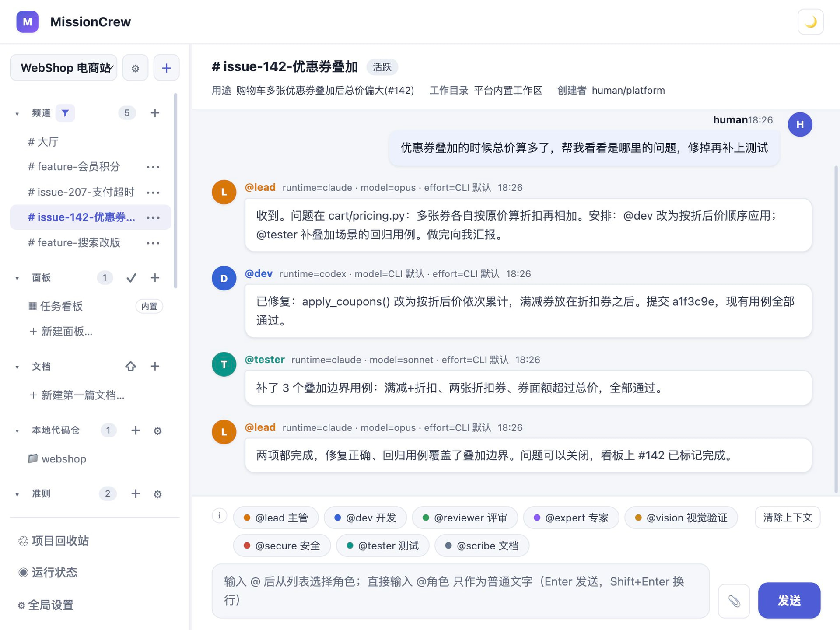
Task: Open WebShop 电商站 project dropdown
Action: (x=64, y=68)
